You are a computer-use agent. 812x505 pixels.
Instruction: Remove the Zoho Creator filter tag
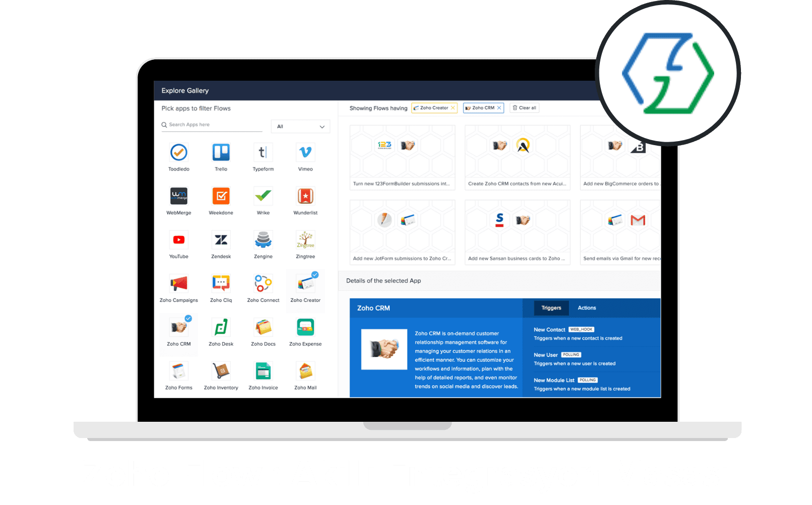click(x=453, y=108)
